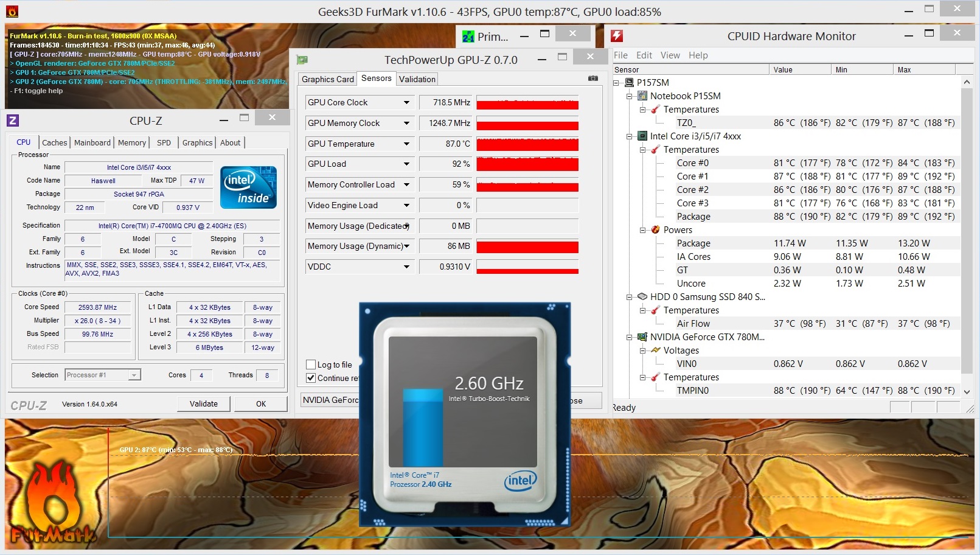Viewport: 980px width, 555px height.
Task: Toggle the Log to file checkbox
Action: (311, 365)
